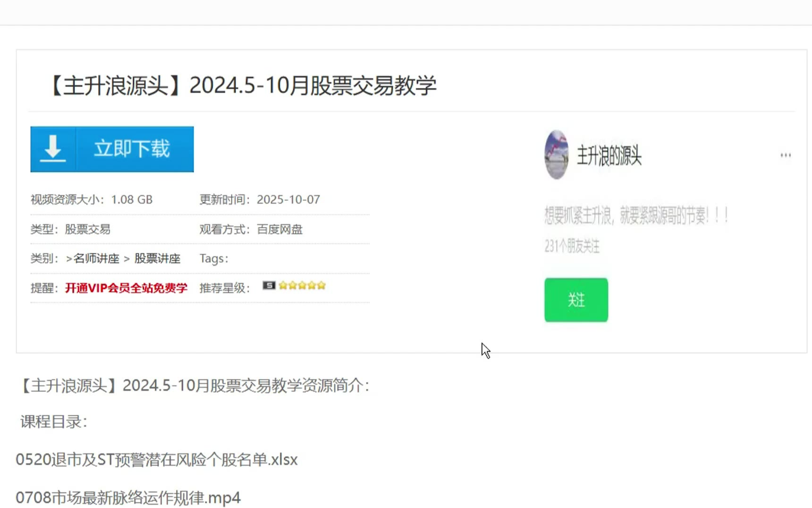The height and width of the screenshot is (508, 812).
Task: Click the green 关注 follow button
Action: 576,300
